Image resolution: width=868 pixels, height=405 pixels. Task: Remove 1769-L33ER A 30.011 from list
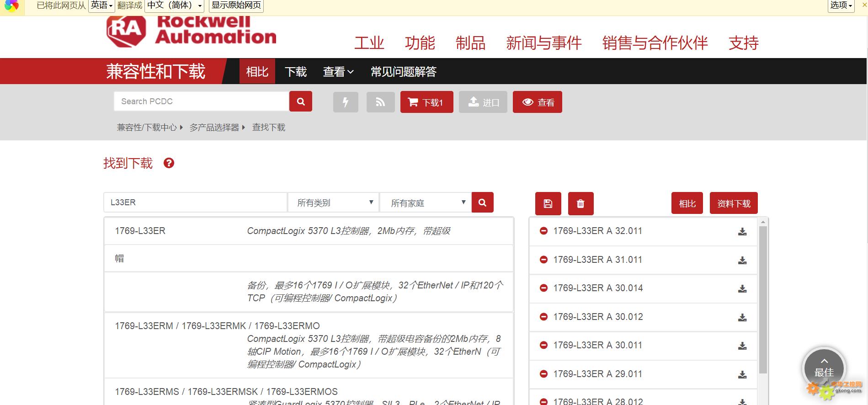(x=543, y=345)
